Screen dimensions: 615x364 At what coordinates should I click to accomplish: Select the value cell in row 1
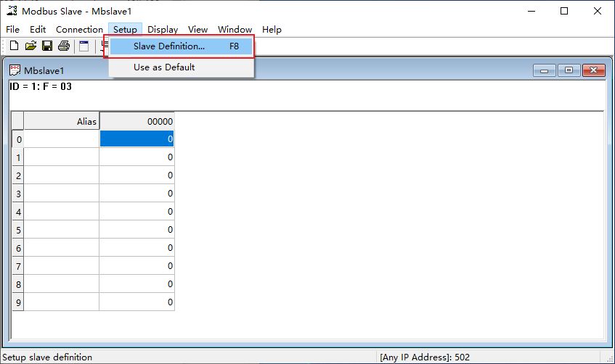click(137, 157)
